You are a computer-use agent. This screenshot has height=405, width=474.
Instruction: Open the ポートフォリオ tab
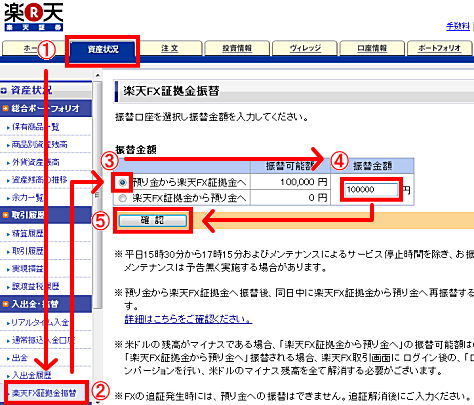click(439, 48)
